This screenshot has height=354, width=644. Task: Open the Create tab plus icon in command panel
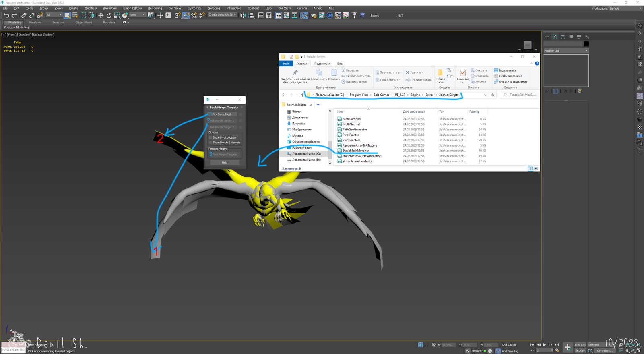coord(547,37)
